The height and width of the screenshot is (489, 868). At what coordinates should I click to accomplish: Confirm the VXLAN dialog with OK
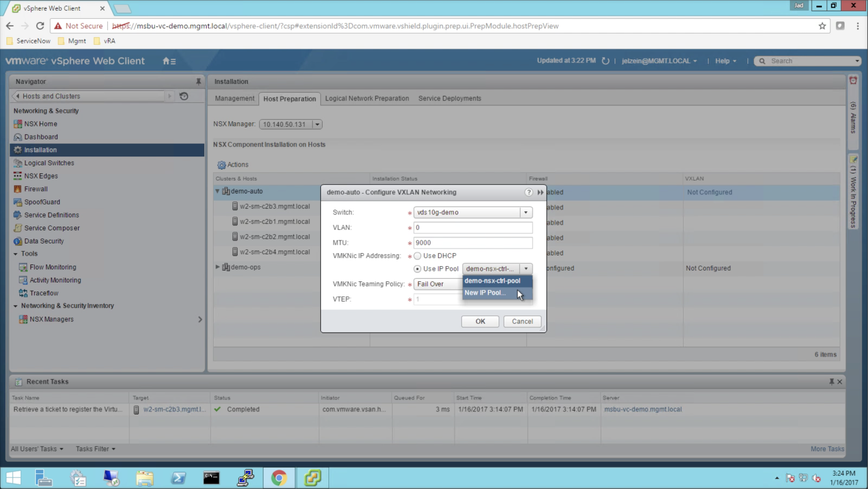click(x=480, y=322)
